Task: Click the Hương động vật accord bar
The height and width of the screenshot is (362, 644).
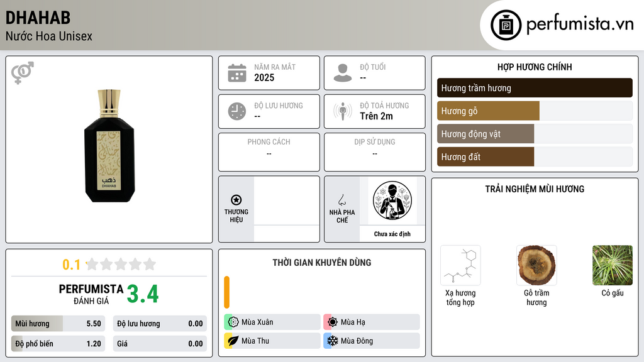Action: pyautogui.click(x=535, y=134)
